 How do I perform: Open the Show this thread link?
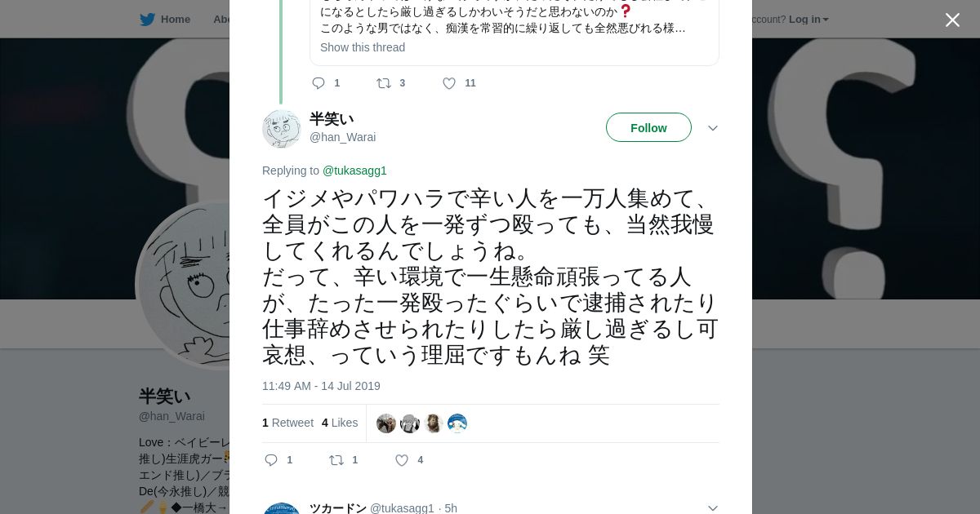[x=363, y=47]
